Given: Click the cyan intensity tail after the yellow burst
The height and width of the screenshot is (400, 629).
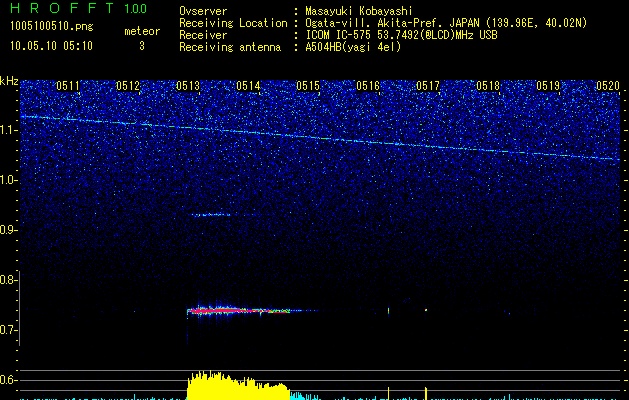Looking at the screenshot, I should pos(305,396).
